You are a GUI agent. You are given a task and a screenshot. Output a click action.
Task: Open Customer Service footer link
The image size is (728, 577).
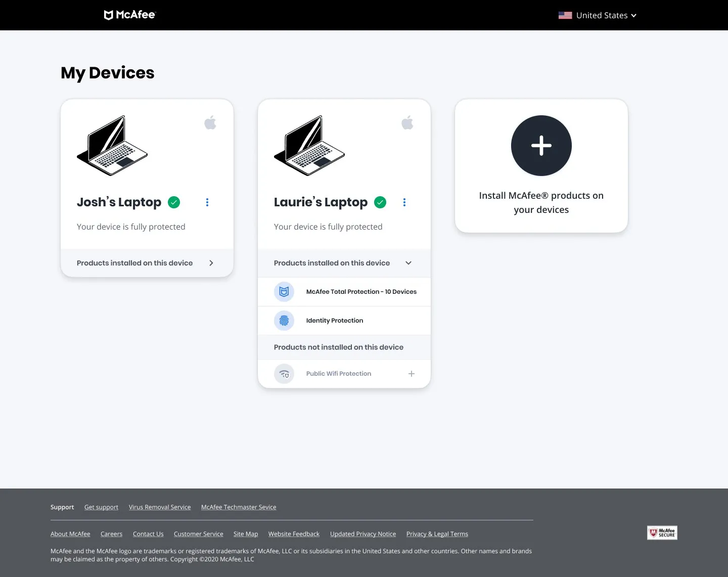pos(199,534)
